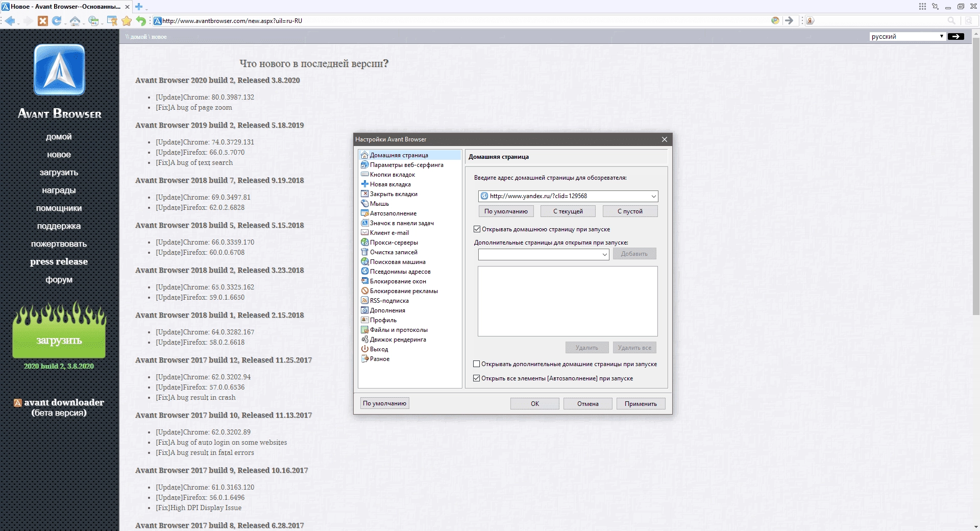
Task: Expand the homepage URL combo box arrow
Action: 653,196
